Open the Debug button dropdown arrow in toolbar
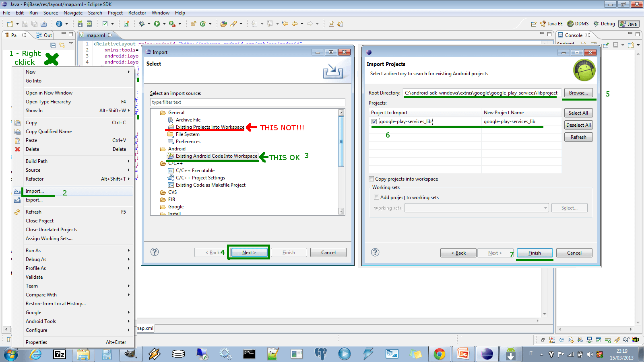 tap(149, 24)
